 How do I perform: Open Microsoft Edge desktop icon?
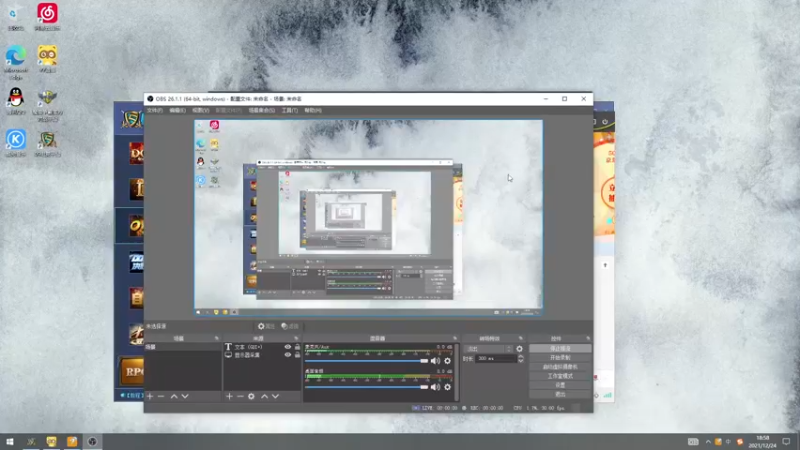point(16,62)
